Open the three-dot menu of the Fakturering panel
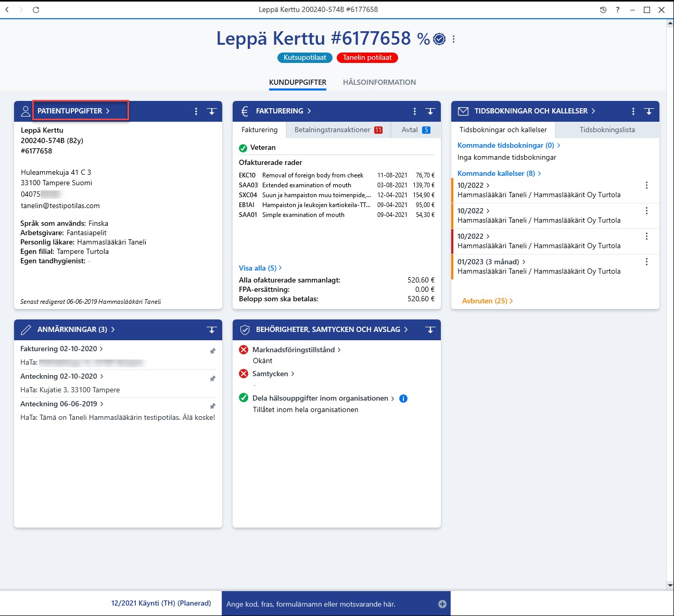The height and width of the screenshot is (616, 674). coord(415,111)
